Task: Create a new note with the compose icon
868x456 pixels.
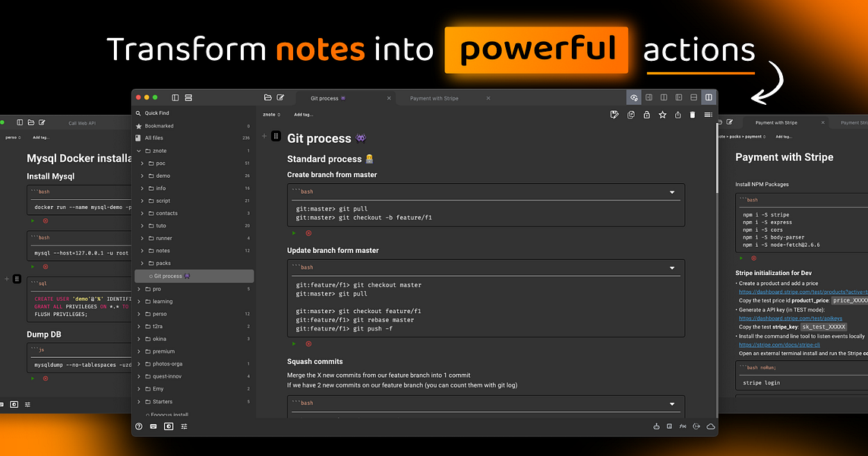Action: [280, 97]
